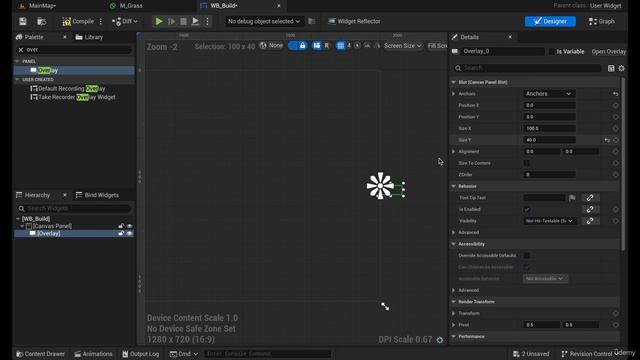Click the find debug object icon

pyautogui.click(x=312, y=21)
